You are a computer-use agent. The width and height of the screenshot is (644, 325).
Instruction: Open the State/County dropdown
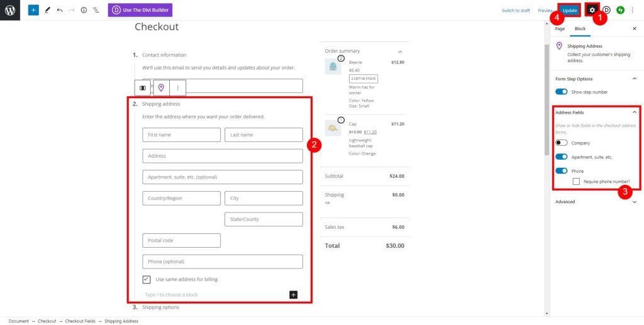click(x=264, y=219)
